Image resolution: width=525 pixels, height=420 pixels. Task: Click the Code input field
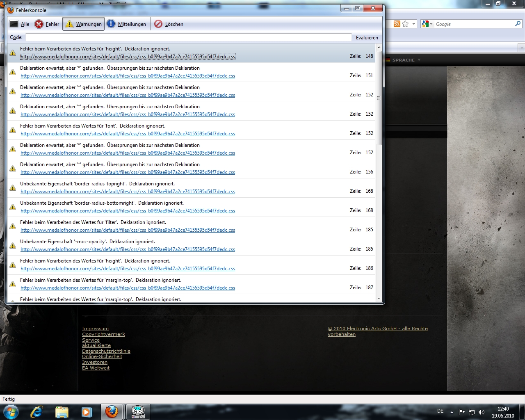(x=189, y=37)
